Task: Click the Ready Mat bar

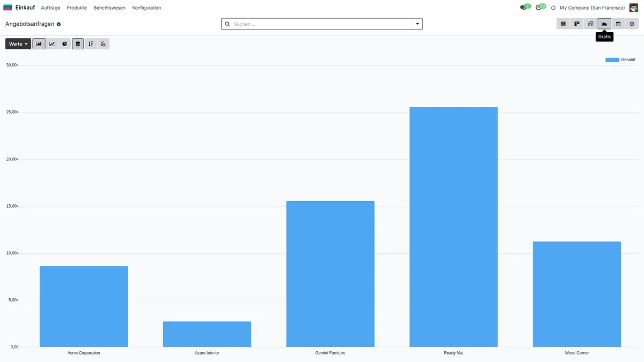Action: click(453, 227)
